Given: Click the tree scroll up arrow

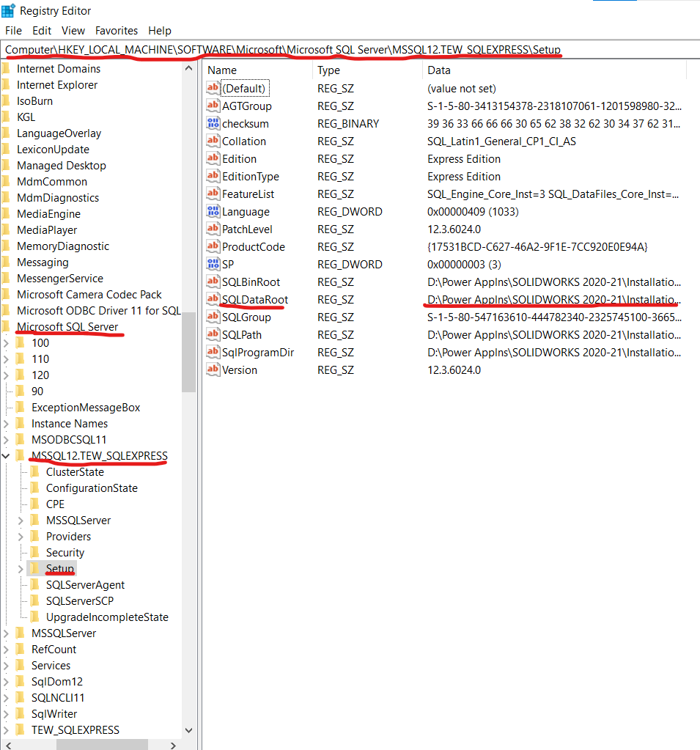Looking at the screenshot, I should click(189, 68).
